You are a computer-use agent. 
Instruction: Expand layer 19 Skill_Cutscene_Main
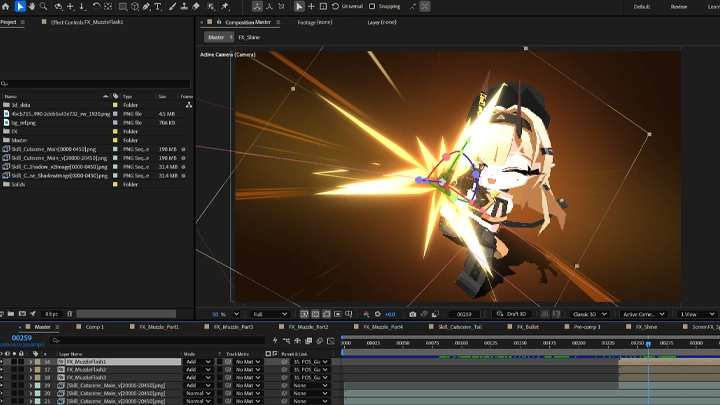31,386
